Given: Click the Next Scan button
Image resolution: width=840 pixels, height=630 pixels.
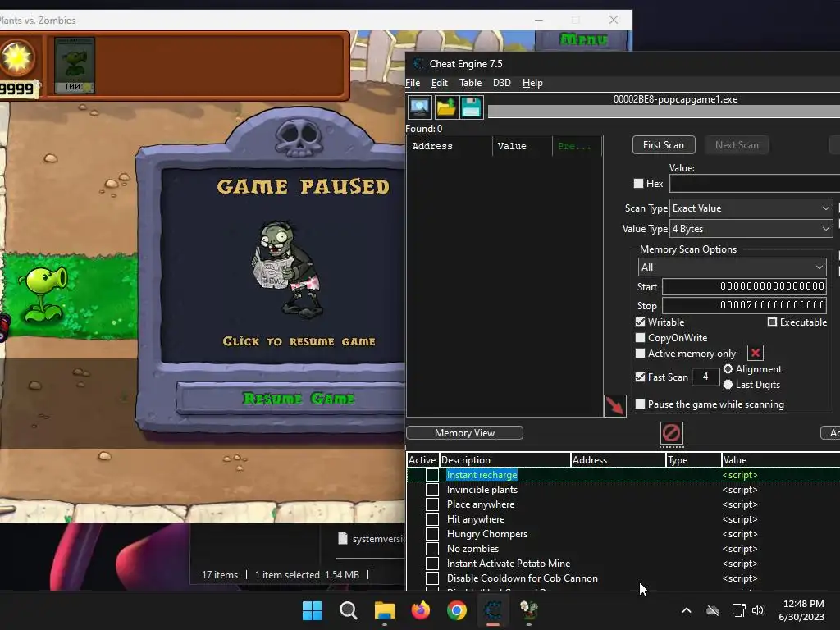Looking at the screenshot, I should point(737,144).
